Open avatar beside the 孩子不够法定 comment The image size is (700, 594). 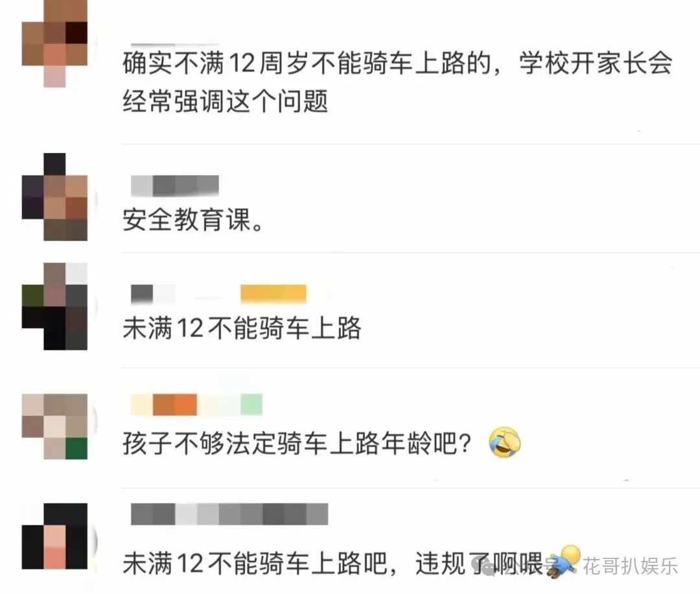tap(54, 427)
